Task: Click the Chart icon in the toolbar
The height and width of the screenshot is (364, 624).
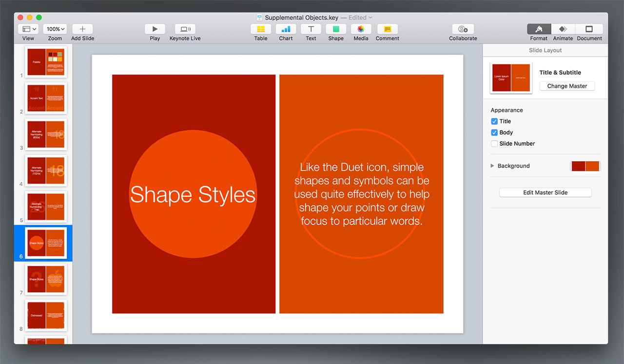Action: click(x=286, y=29)
